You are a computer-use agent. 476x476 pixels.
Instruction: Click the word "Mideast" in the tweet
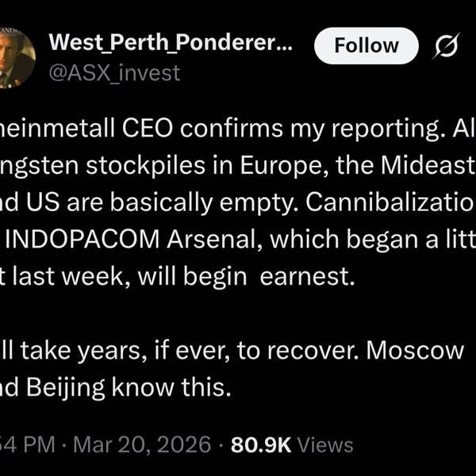pyautogui.click(x=424, y=168)
